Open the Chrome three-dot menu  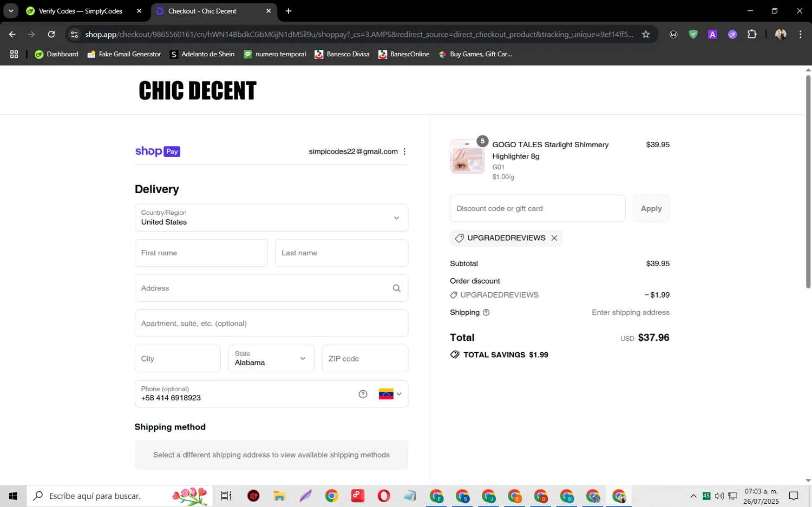[801, 34]
